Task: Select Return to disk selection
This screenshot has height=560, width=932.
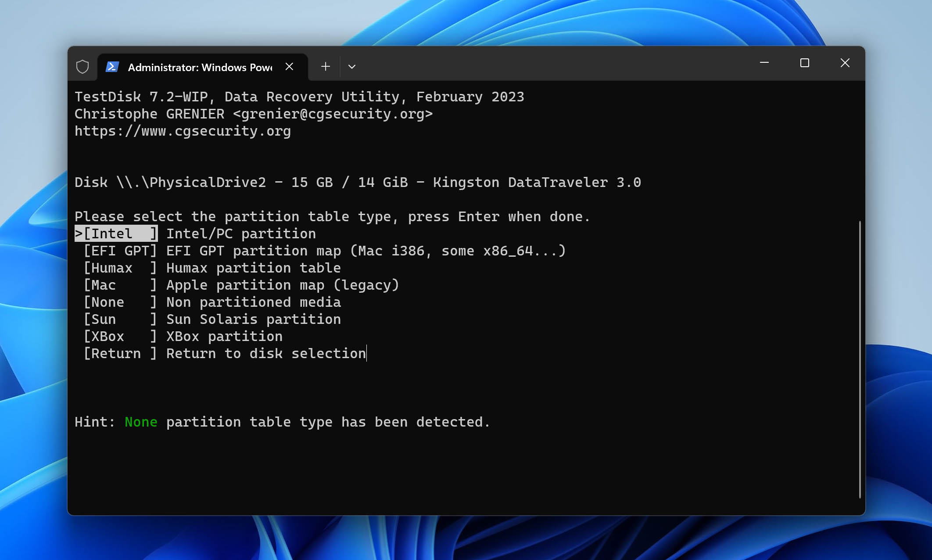Action: click(x=225, y=353)
